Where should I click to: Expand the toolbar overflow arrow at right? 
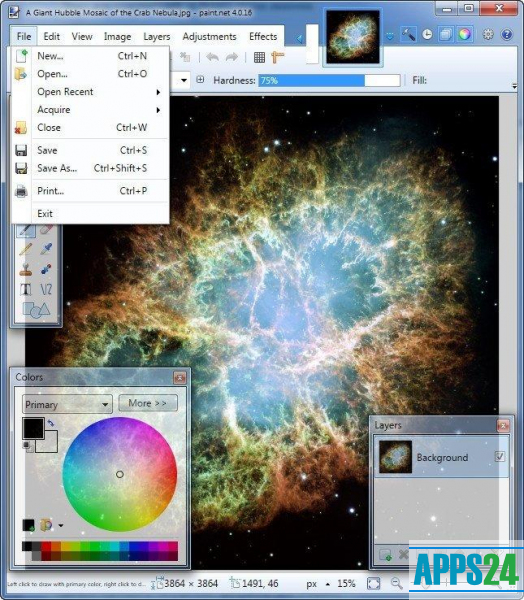point(514,87)
